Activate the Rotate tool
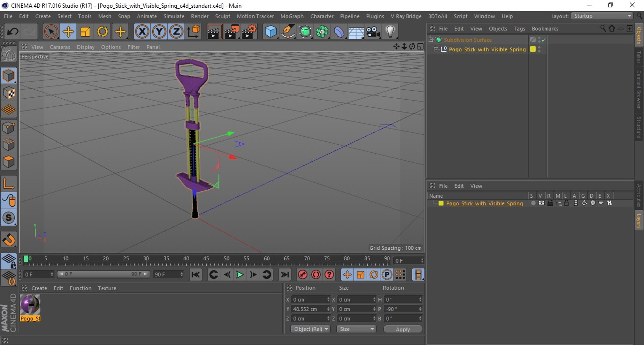644x345 pixels. pos(102,32)
